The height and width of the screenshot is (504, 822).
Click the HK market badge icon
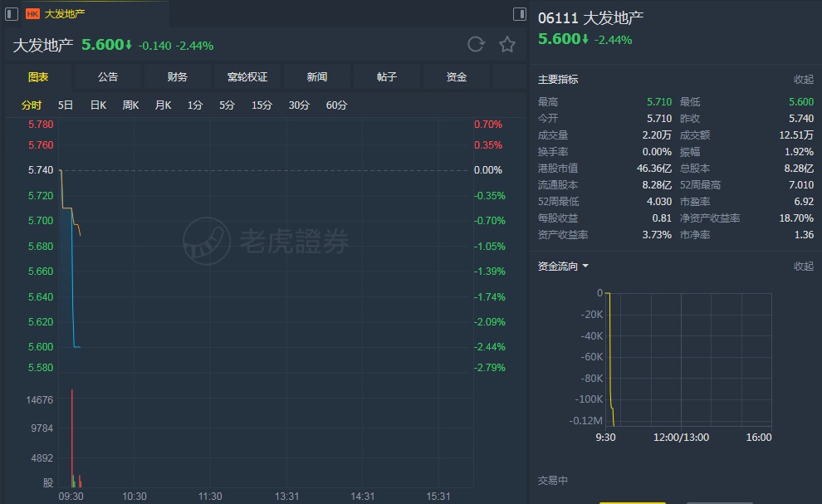32,13
